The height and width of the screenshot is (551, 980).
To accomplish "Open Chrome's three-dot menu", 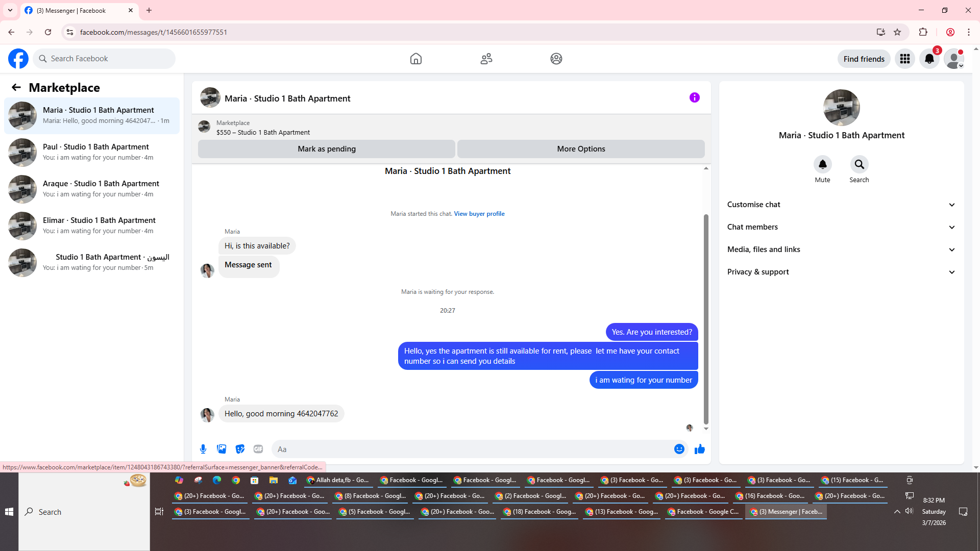I will 969,32.
